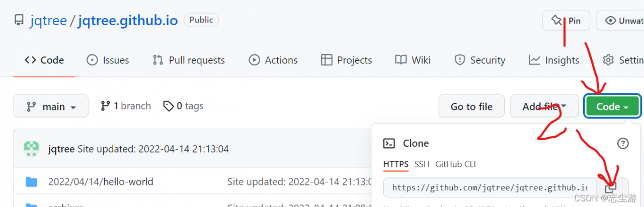Image resolution: width=644 pixels, height=207 pixels.
Task: Click the repository book icon
Action: pyautogui.click(x=19, y=21)
